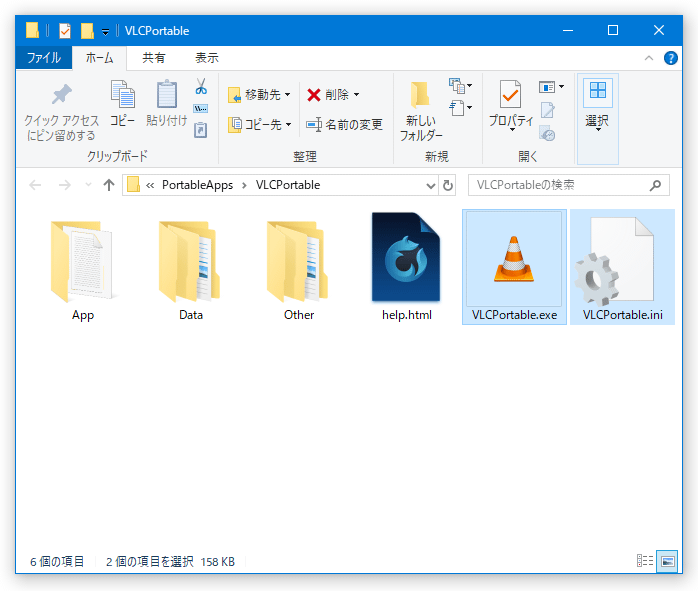This screenshot has width=698, height=591.
Task: Switch to the Share tab
Action: (x=154, y=58)
